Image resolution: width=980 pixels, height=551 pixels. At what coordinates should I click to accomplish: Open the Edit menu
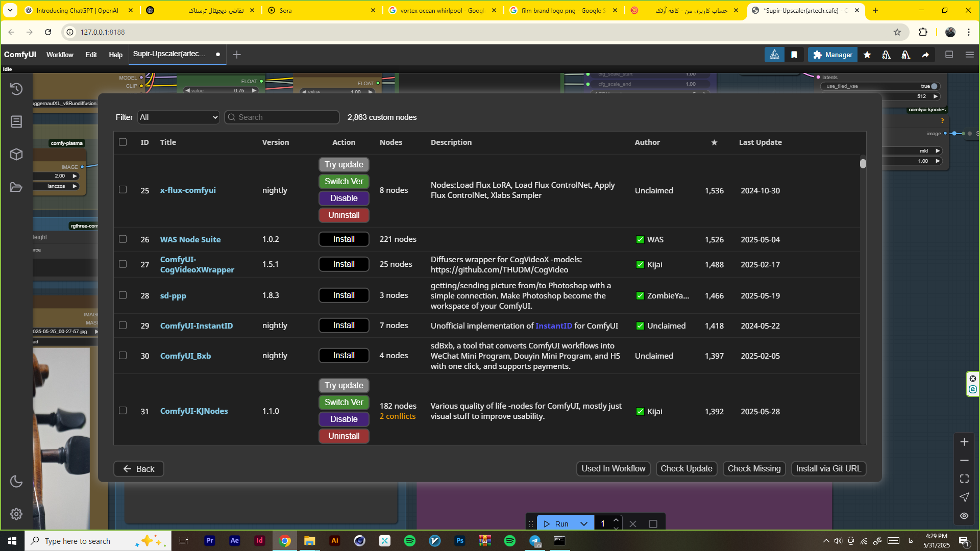click(x=91, y=55)
